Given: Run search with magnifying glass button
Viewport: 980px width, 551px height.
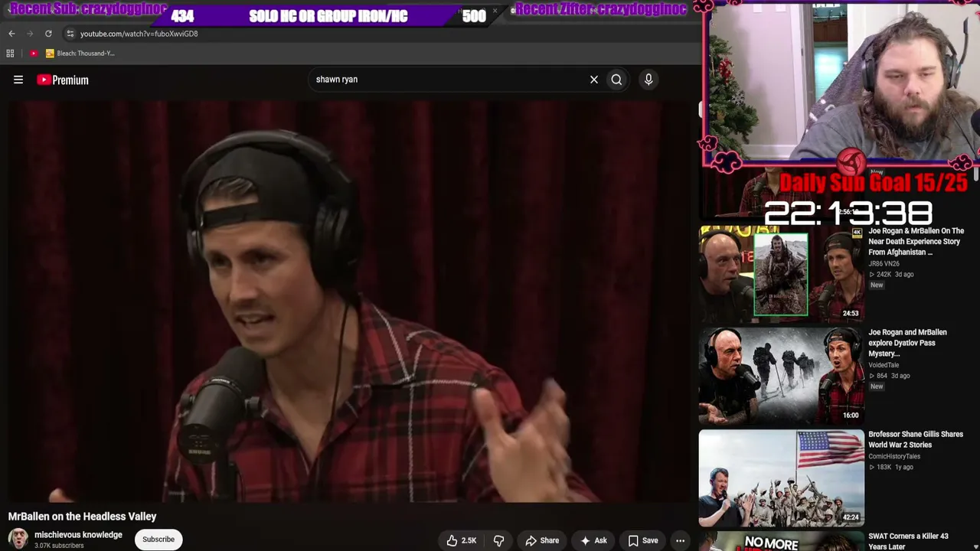Looking at the screenshot, I should (616, 80).
